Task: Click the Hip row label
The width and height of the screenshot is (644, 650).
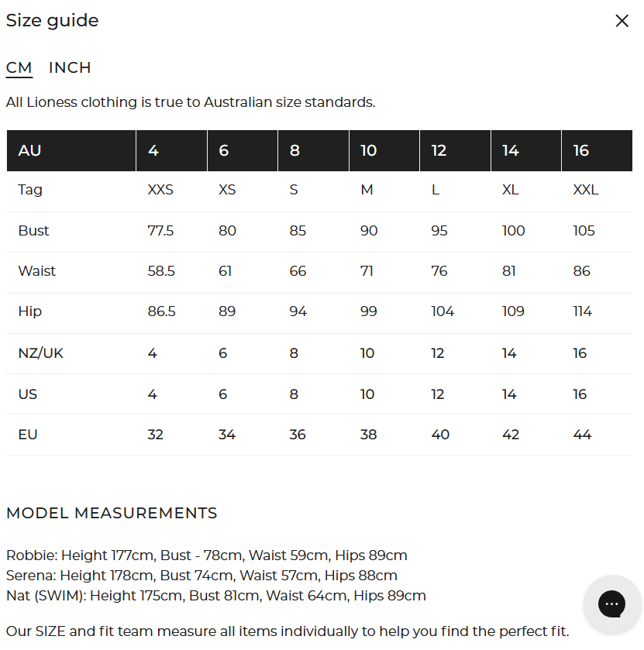Action: (30, 311)
